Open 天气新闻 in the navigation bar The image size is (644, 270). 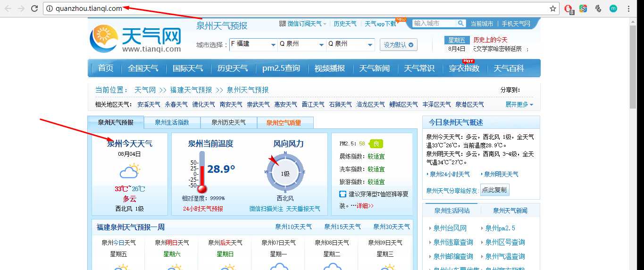pyautogui.click(x=375, y=68)
